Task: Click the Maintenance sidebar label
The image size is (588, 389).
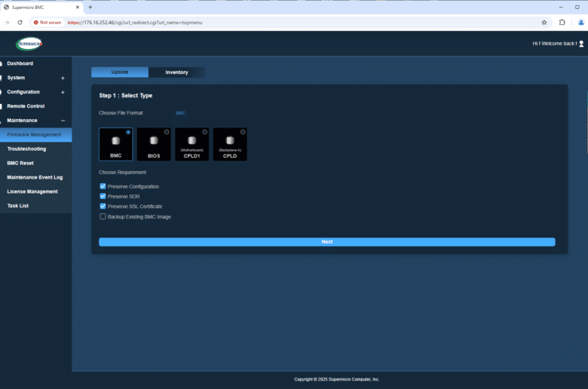Action: coord(22,121)
